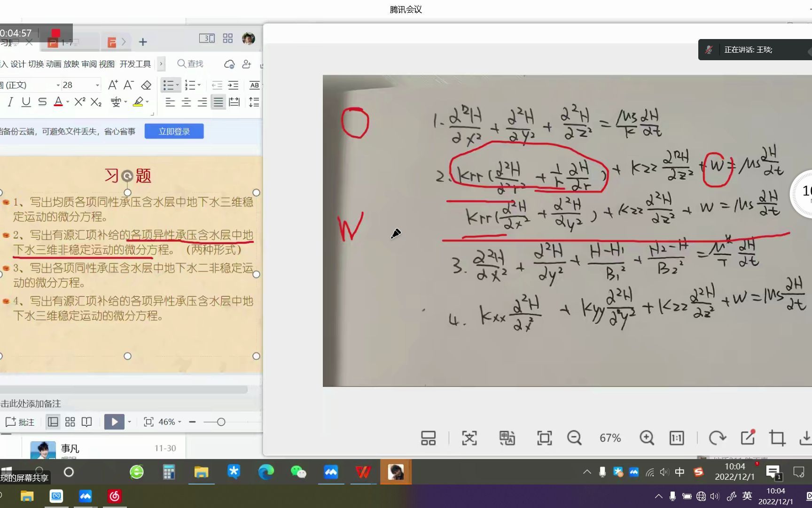This screenshot has width=812, height=508.
Task: Edit the image with the pencil icon
Action: [748, 437]
